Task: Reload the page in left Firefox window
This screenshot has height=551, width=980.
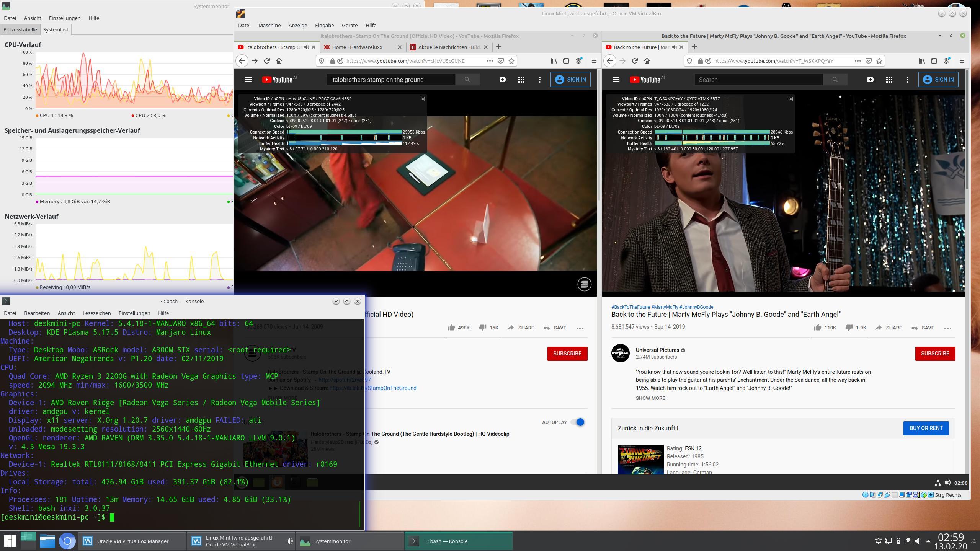Action: (267, 61)
